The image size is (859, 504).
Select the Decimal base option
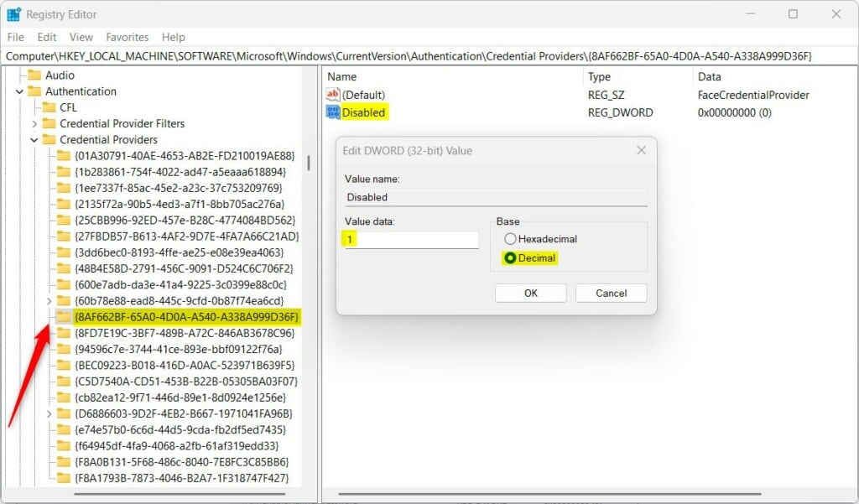[510, 257]
